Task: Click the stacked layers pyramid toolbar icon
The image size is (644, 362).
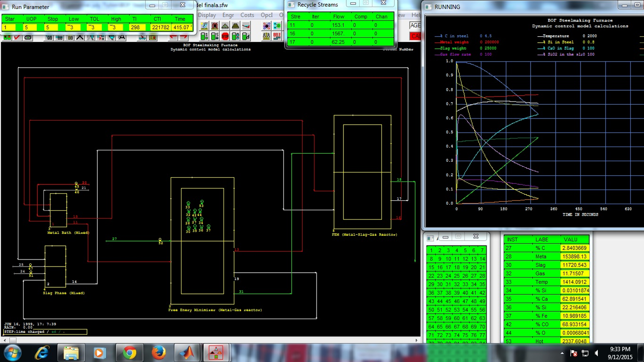Action: tap(235, 26)
